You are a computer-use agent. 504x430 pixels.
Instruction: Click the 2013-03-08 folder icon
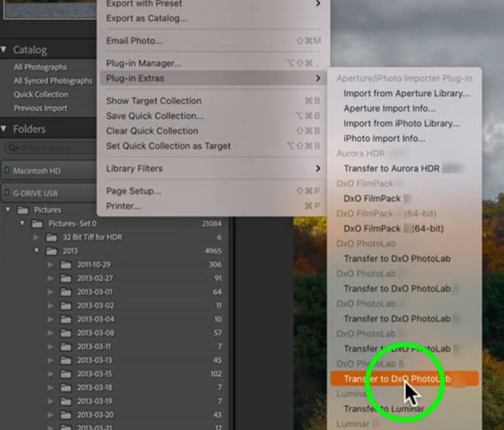[66, 333]
